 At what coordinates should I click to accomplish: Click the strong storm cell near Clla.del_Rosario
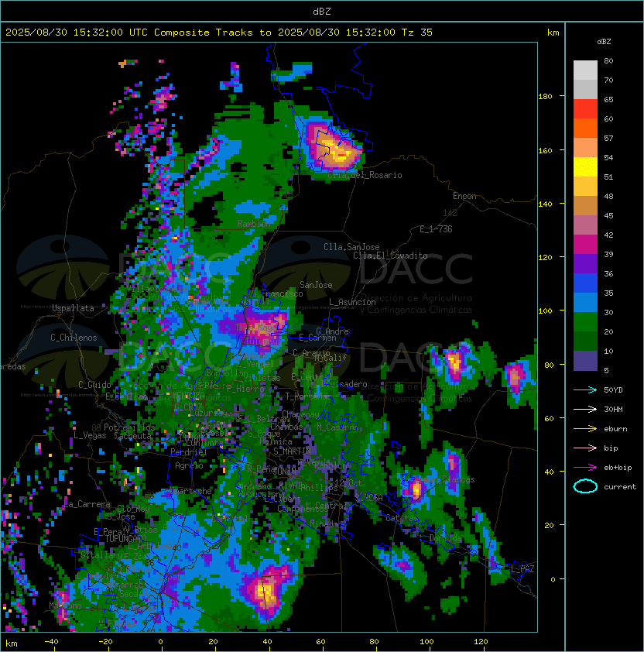[334, 149]
